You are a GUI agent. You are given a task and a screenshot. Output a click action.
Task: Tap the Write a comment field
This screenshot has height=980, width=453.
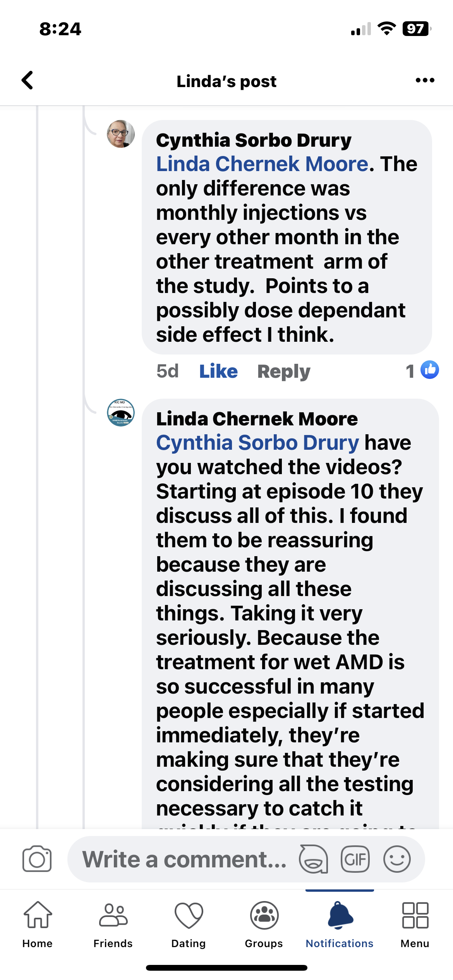coord(184,859)
